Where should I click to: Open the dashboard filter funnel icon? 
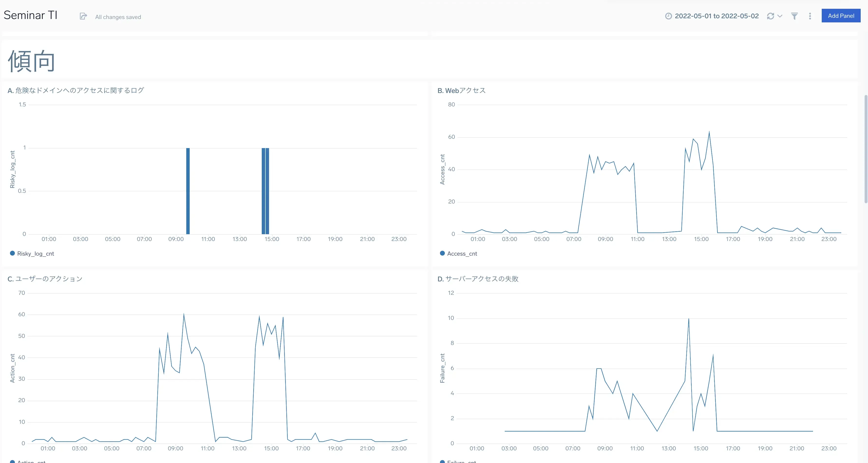click(x=794, y=16)
